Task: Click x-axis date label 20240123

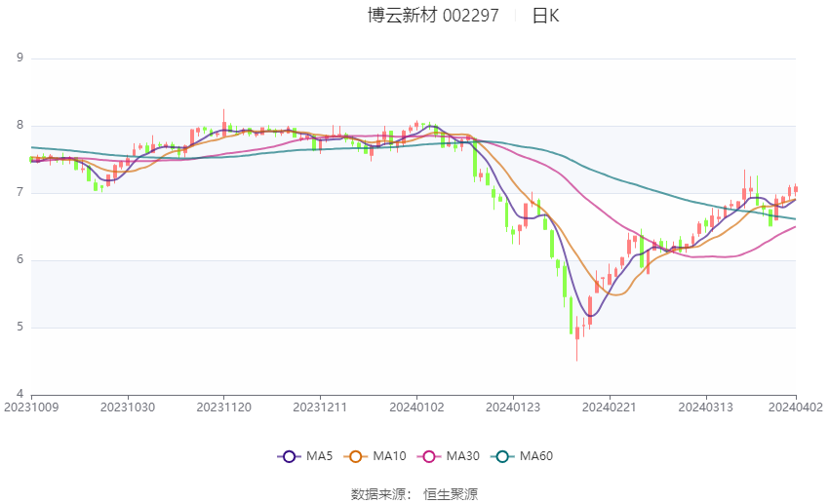Action: (513, 407)
